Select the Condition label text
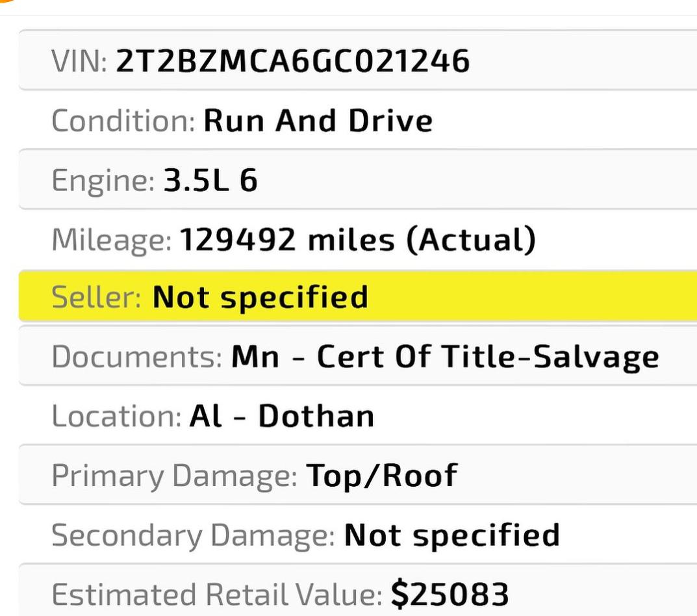The width and height of the screenshot is (697, 616). tap(123, 120)
